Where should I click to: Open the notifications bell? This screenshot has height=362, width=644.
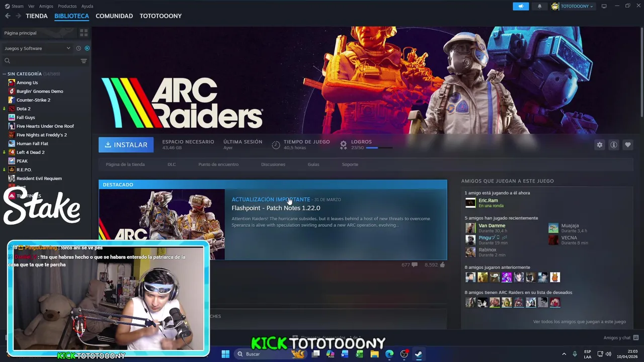coord(540,6)
